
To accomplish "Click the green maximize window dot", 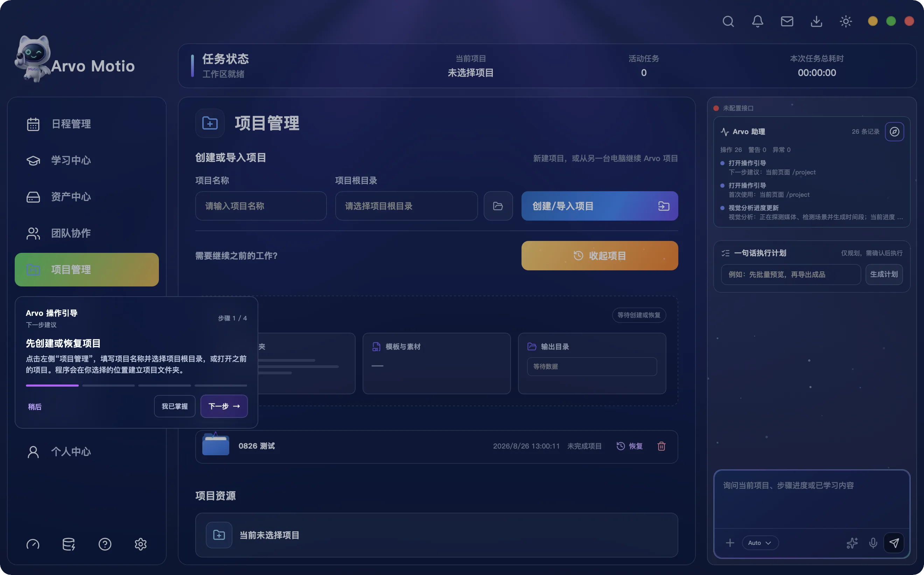I will coord(890,21).
